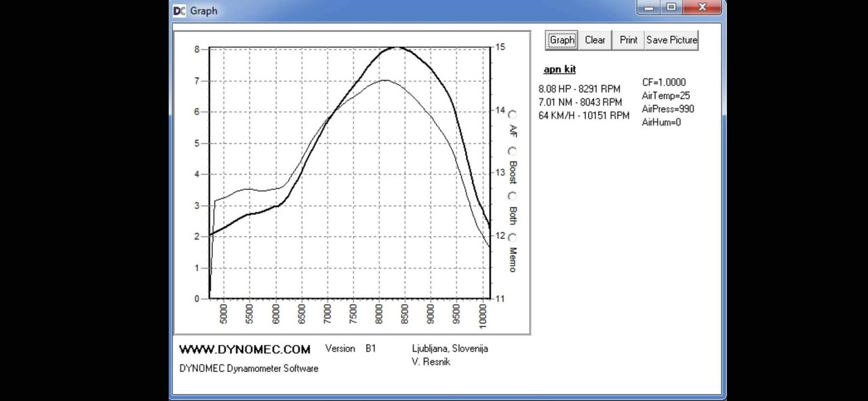Viewport: 868px width, 401px height.
Task: Click the AirTemp=25 value
Action: pos(666,96)
